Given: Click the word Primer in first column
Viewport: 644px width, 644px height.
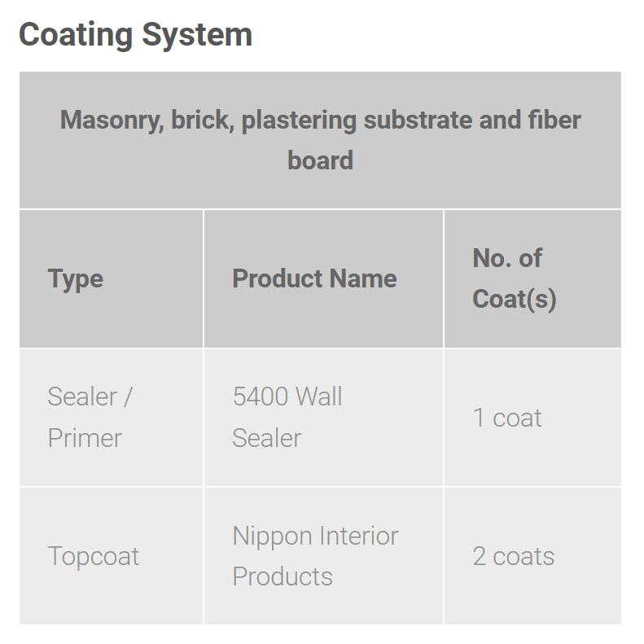Looking at the screenshot, I should click(x=85, y=438).
